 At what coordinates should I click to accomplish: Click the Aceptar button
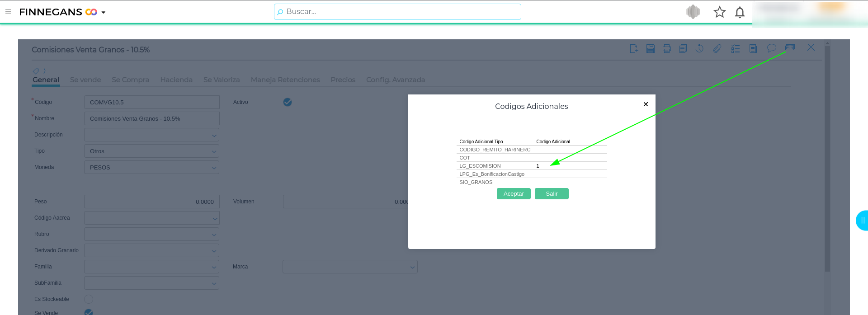(514, 194)
